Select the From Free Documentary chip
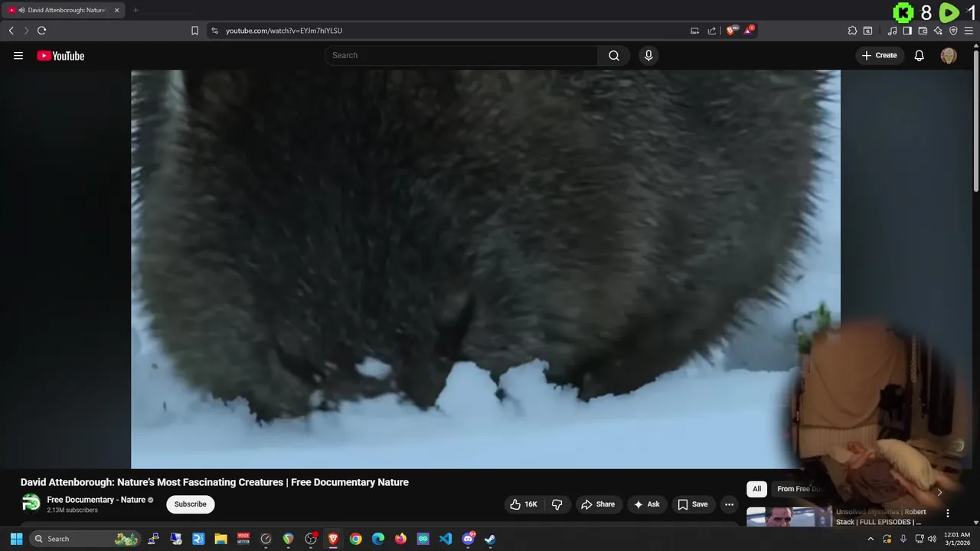Image resolution: width=980 pixels, height=551 pixels. [x=800, y=489]
